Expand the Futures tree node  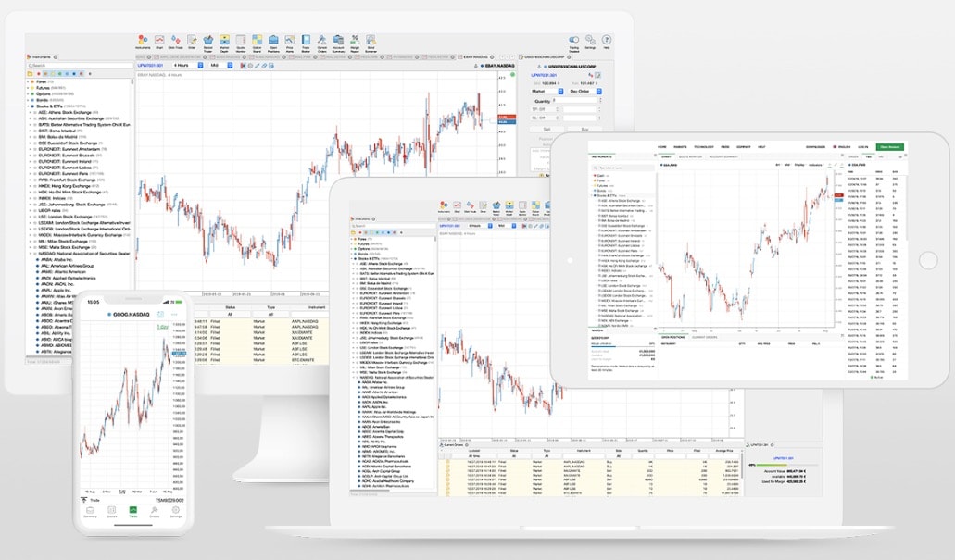point(29,87)
